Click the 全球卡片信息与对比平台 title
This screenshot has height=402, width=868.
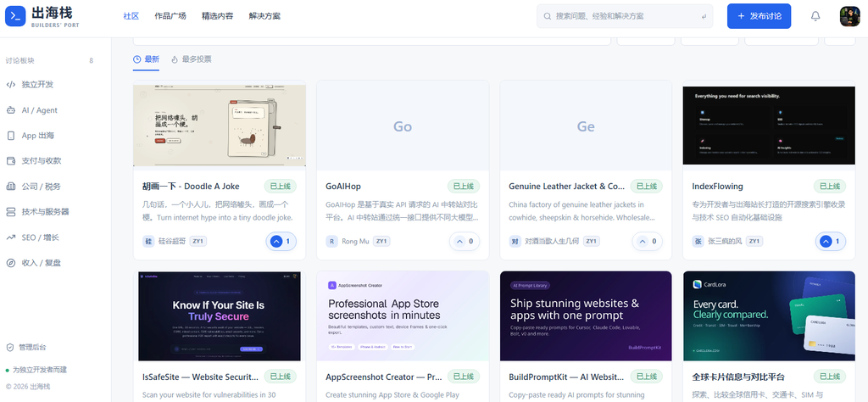click(738, 377)
